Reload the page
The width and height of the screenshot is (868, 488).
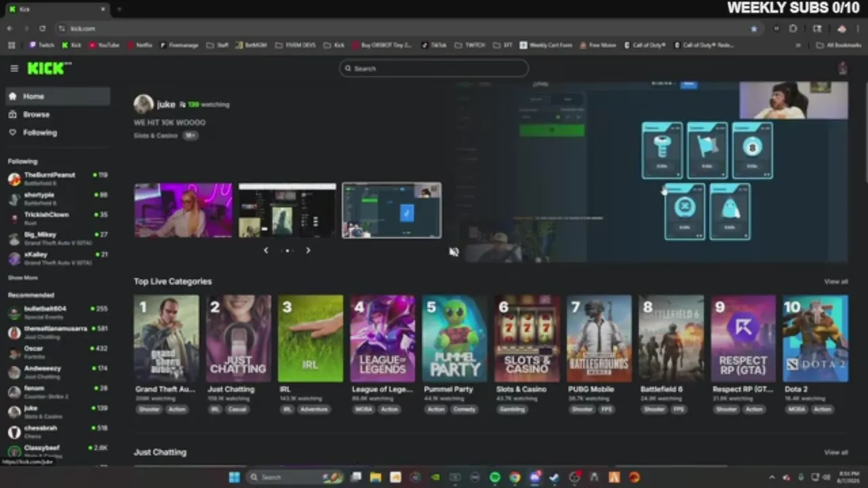(42, 28)
